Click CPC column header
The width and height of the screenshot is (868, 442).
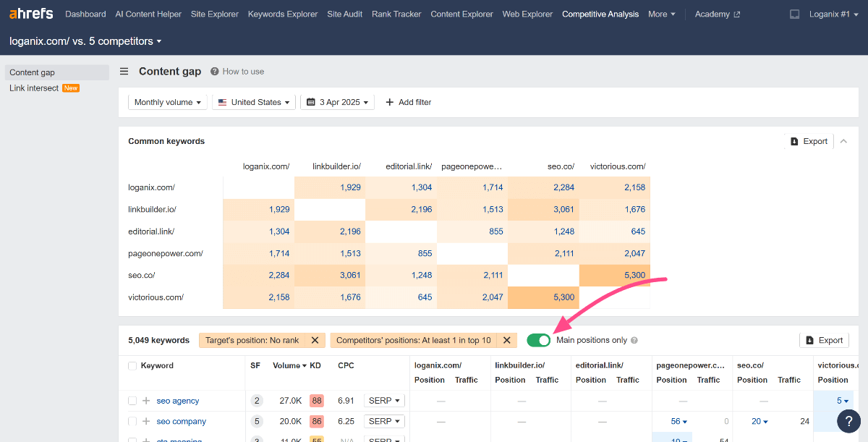point(346,366)
